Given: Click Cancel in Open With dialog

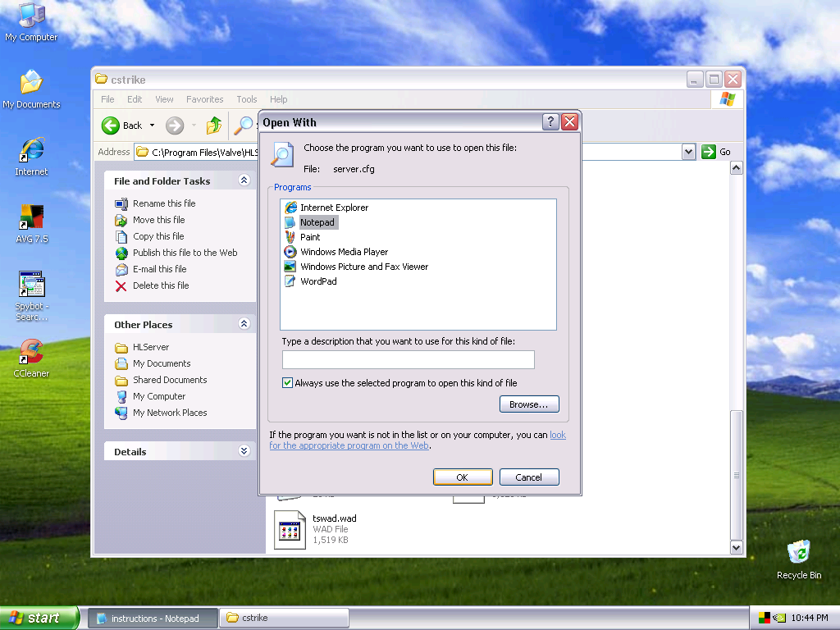Looking at the screenshot, I should tap(529, 477).
